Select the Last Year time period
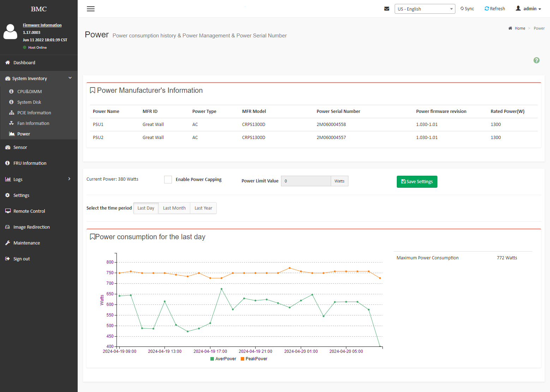The height and width of the screenshot is (392, 550). pyautogui.click(x=203, y=208)
